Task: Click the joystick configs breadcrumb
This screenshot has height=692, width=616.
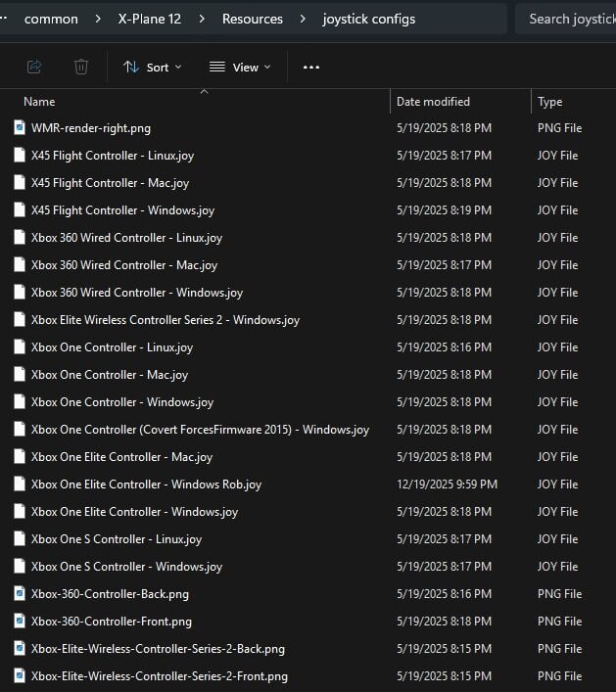Action: click(x=368, y=20)
